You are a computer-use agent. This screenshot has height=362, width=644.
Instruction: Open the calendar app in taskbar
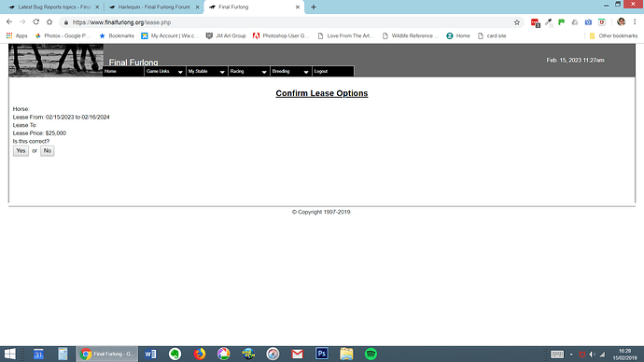[38, 354]
